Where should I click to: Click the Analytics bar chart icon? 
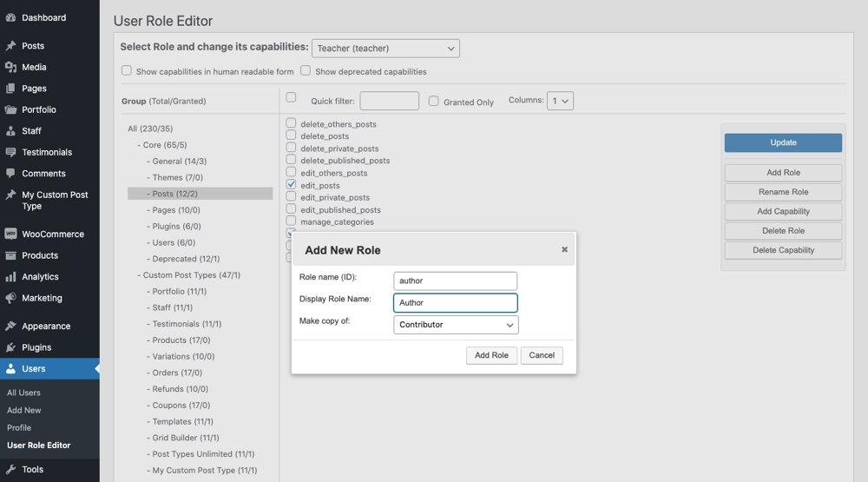click(x=10, y=277)
